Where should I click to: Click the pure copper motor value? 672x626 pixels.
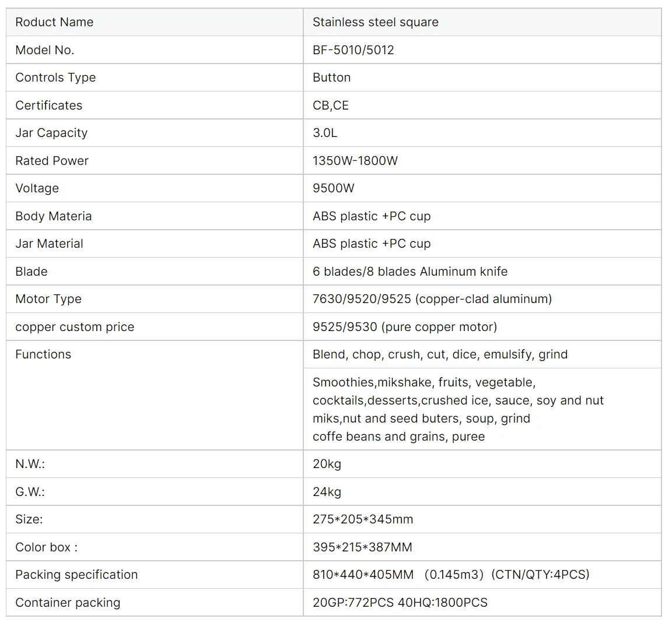404,327
